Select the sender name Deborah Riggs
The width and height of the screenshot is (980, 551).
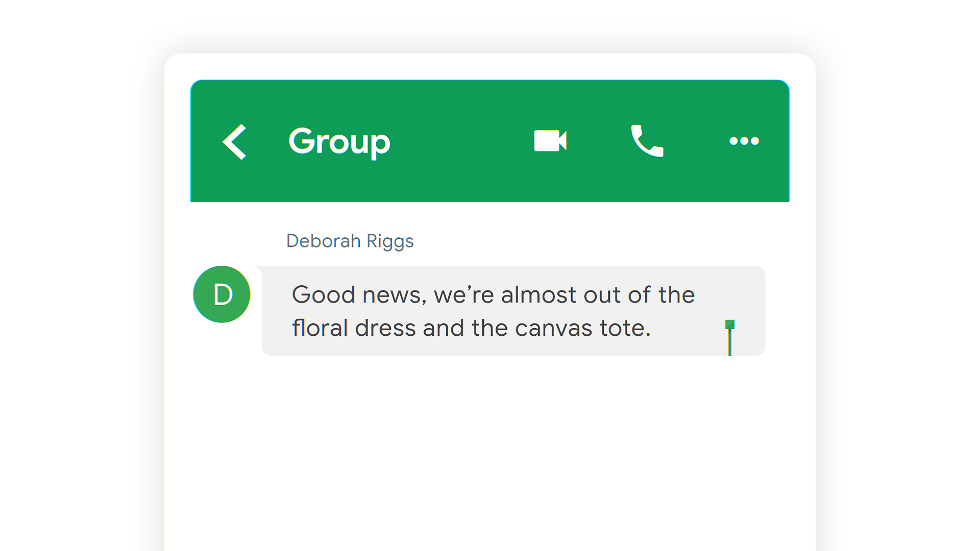[350, 241]
